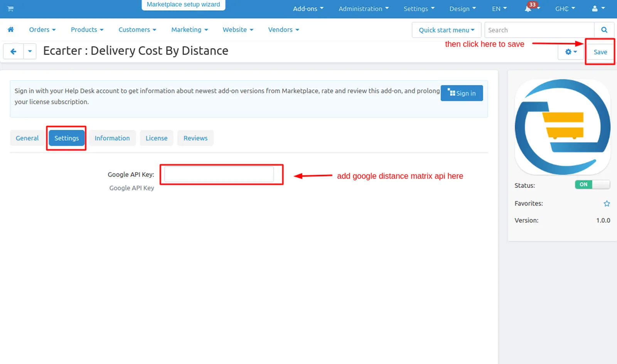Open the Vendors menu
This screenshot has height=364, width=617.
click(x=283, y=30)
